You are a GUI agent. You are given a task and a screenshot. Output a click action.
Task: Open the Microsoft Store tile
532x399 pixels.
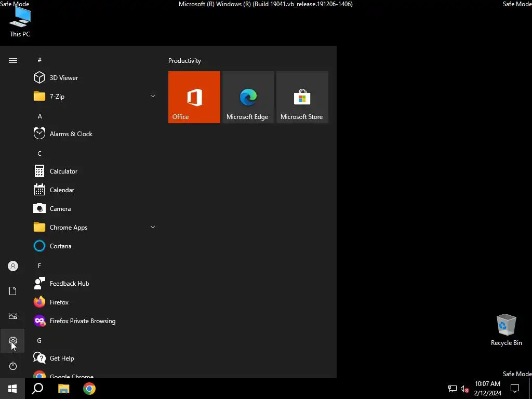(x=302, y=97)
